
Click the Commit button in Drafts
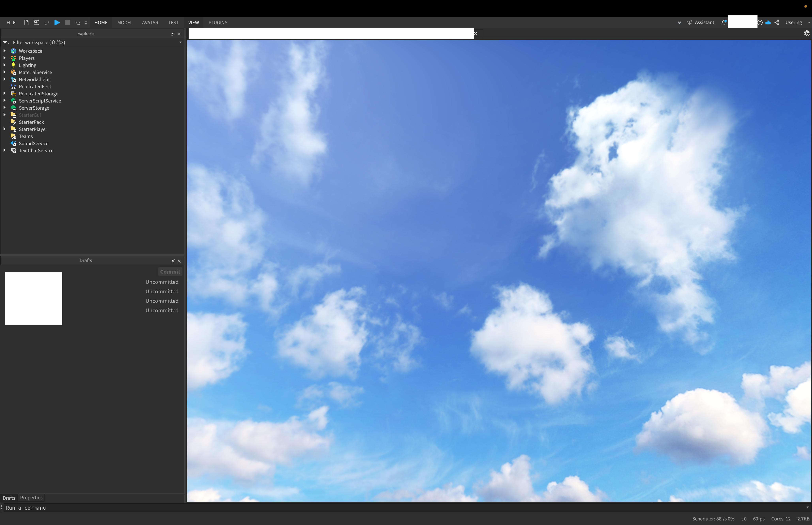[170, 272]
